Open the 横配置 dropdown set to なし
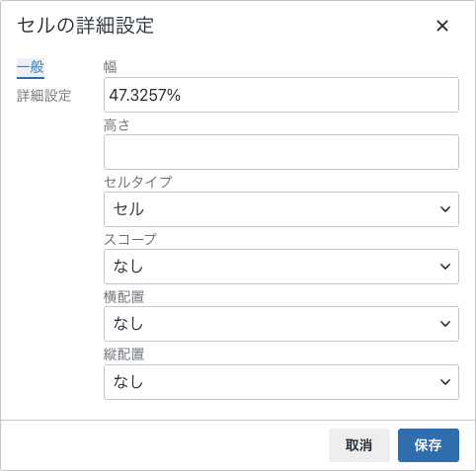 (281, 324)
